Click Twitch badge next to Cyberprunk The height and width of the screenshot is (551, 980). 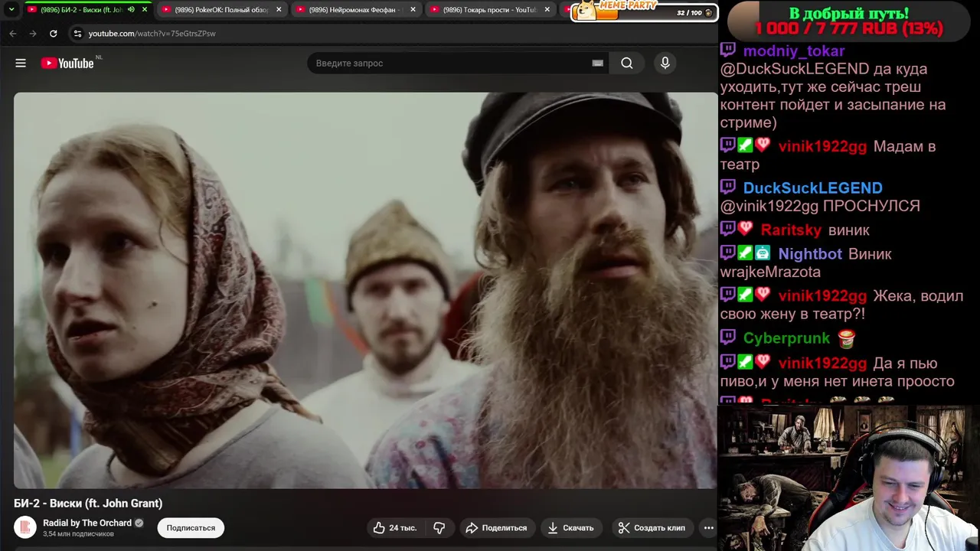728,337
